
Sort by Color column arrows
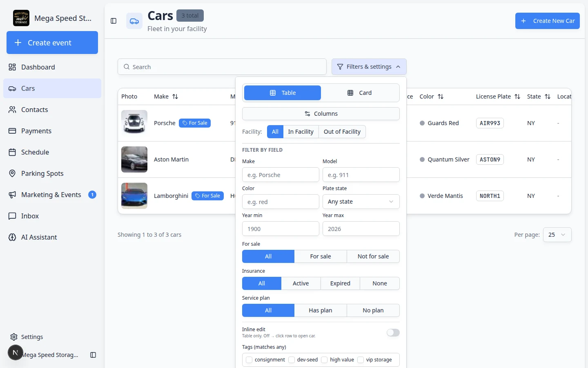point(441,96)
